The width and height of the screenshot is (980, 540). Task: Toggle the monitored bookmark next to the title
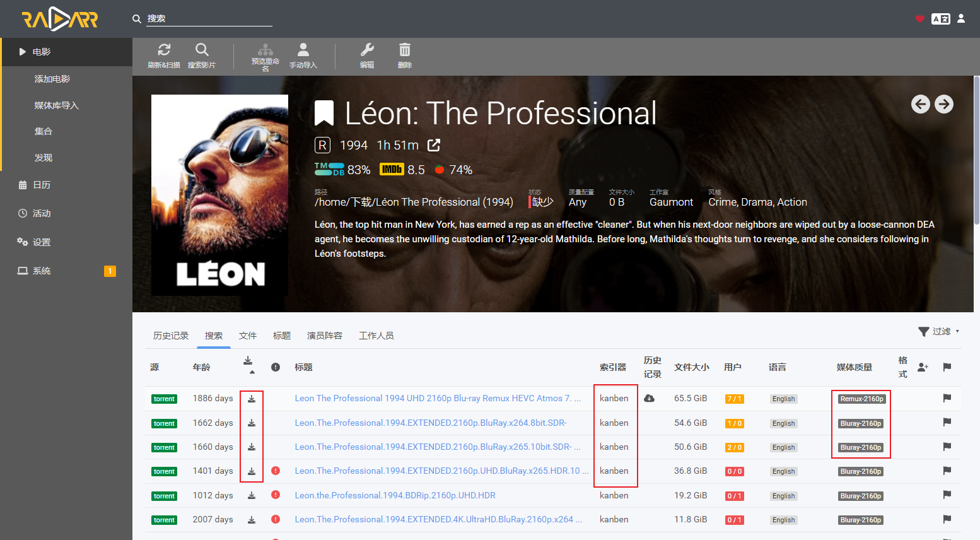pos(324,114)
